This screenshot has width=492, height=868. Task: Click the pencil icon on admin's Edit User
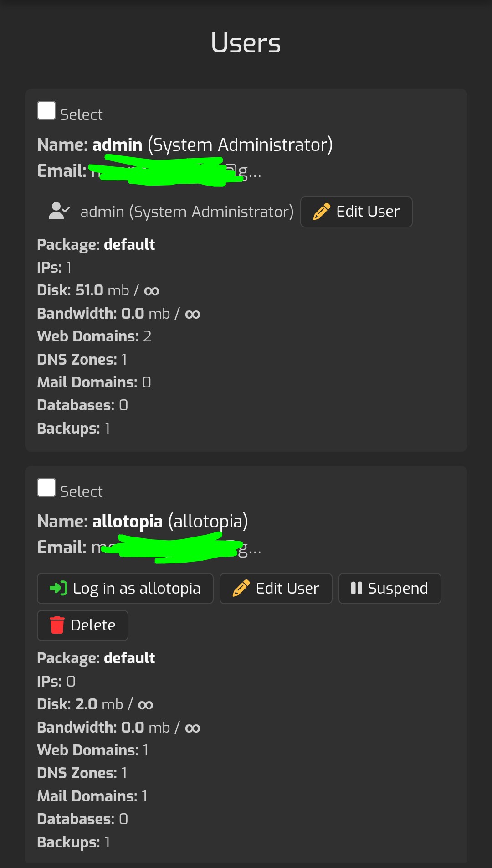click(x=322, y=212)
